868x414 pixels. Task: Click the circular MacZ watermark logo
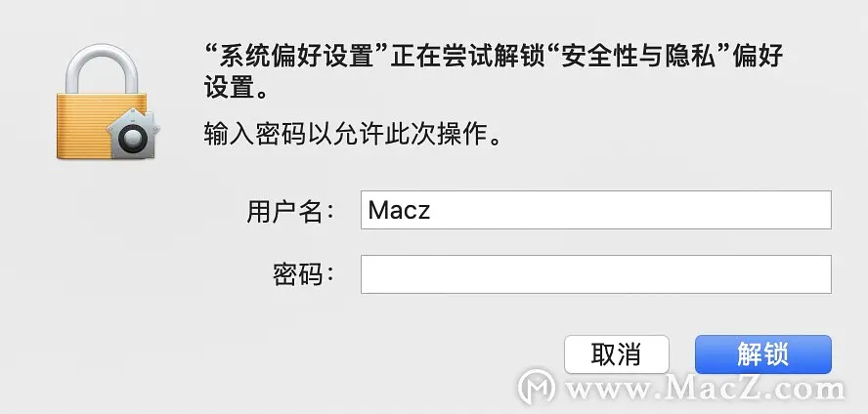click(537, 387)
